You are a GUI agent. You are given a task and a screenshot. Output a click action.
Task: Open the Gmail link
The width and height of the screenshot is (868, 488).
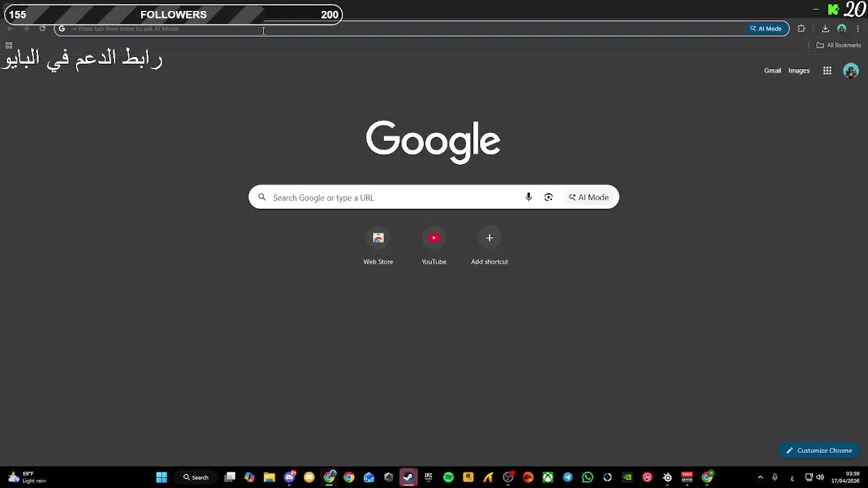[x=772, y=70]
